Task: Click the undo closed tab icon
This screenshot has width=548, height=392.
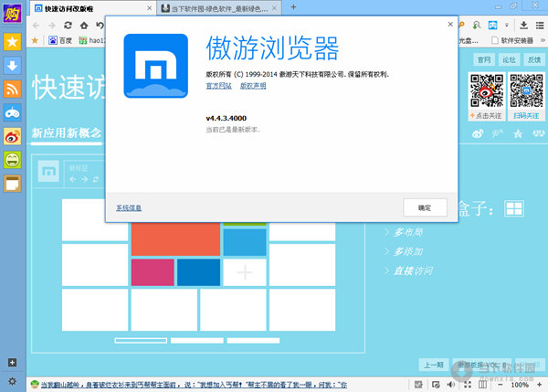Action: [100, 26]
